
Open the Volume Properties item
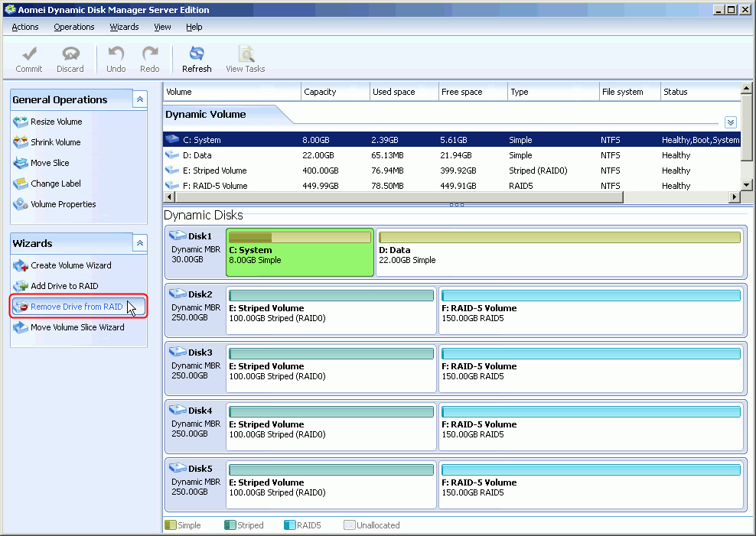point(63,204)
